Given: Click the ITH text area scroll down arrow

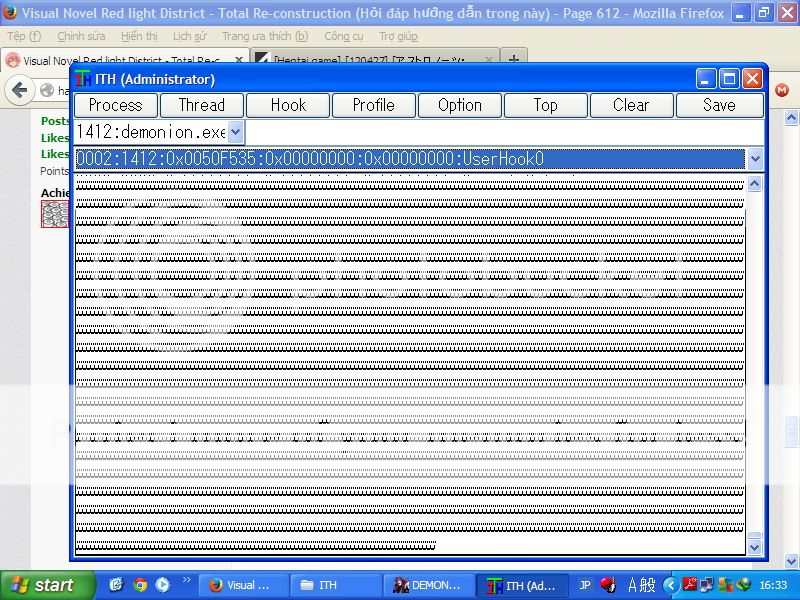Looking at the screenshot, I should click(755, 547).
